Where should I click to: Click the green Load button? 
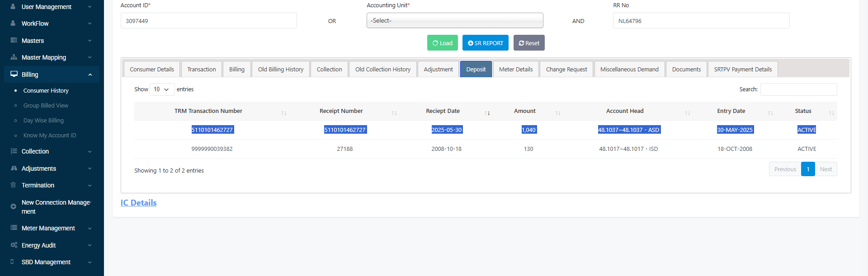point(443,43)
